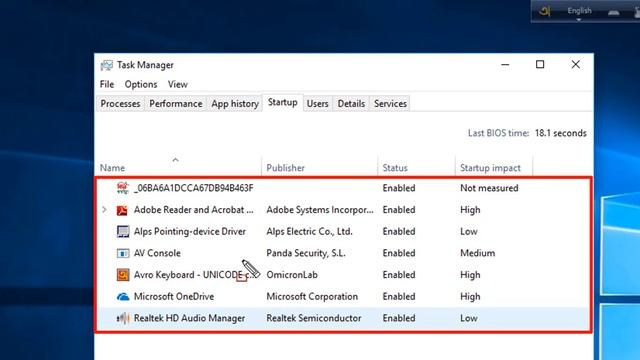The image size is (640, 360).
Task: Click the Medium impact cell for AV Console
Action: click(x=478, y=253)
